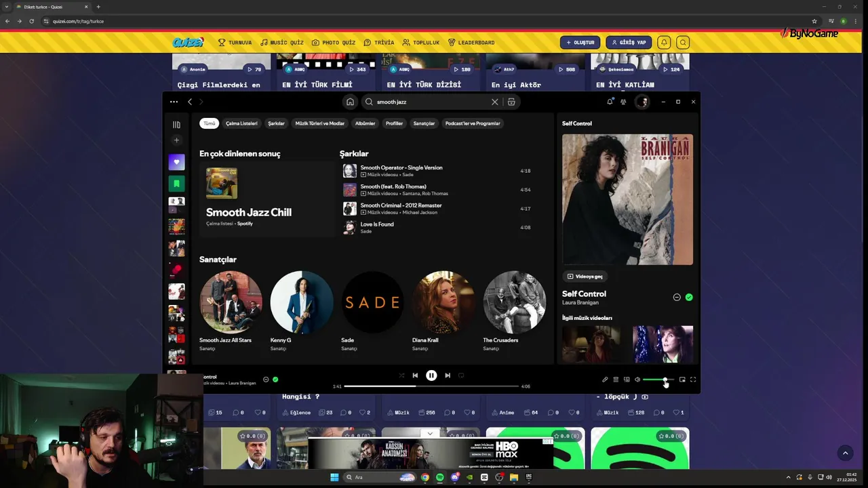This screenshot has width=868, height=488.
Task: Select 'Albümler' filter chip
Action: coord(365,123)
